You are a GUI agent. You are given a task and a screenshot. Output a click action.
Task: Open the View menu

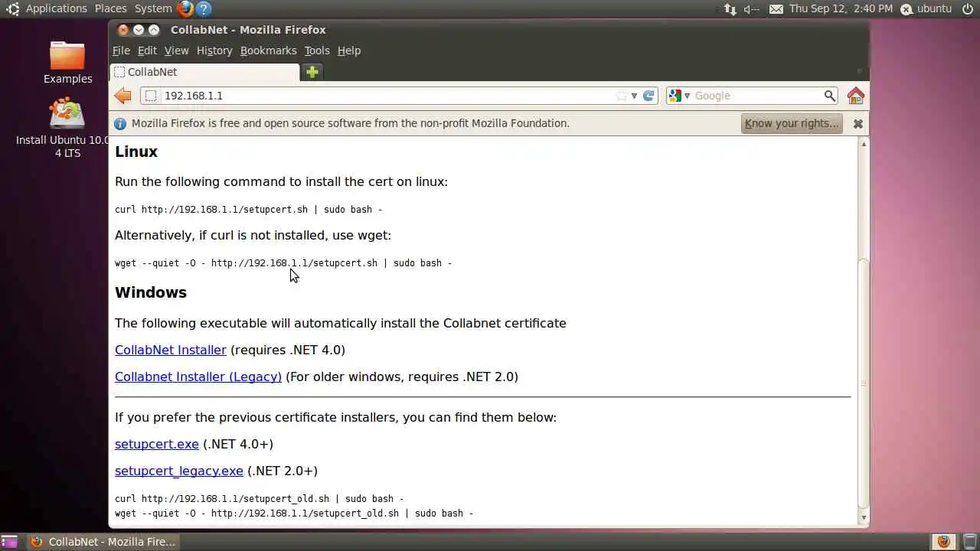(x=176, y=51)
